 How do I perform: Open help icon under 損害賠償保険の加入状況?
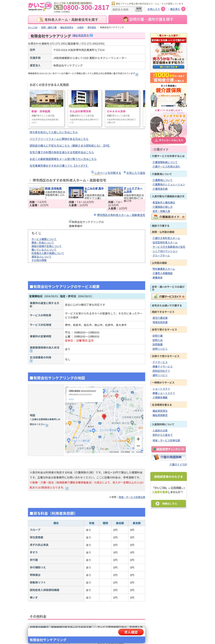[x=31, y=351]
